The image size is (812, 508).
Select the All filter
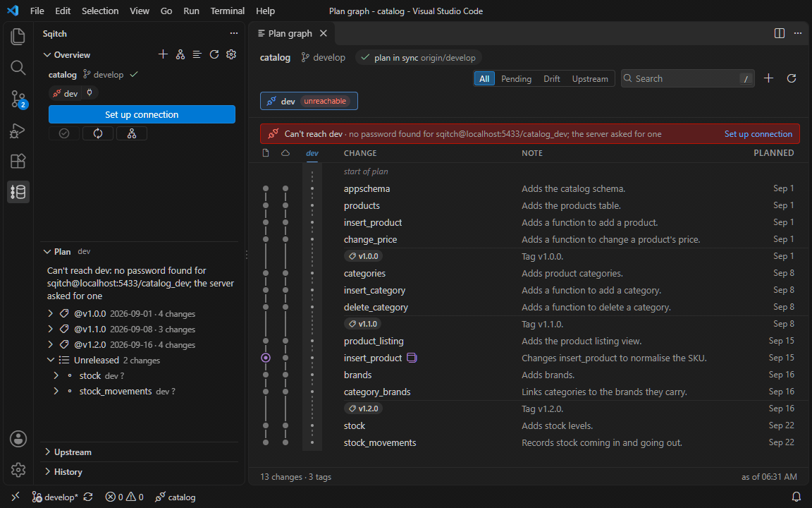pos(484,79)
